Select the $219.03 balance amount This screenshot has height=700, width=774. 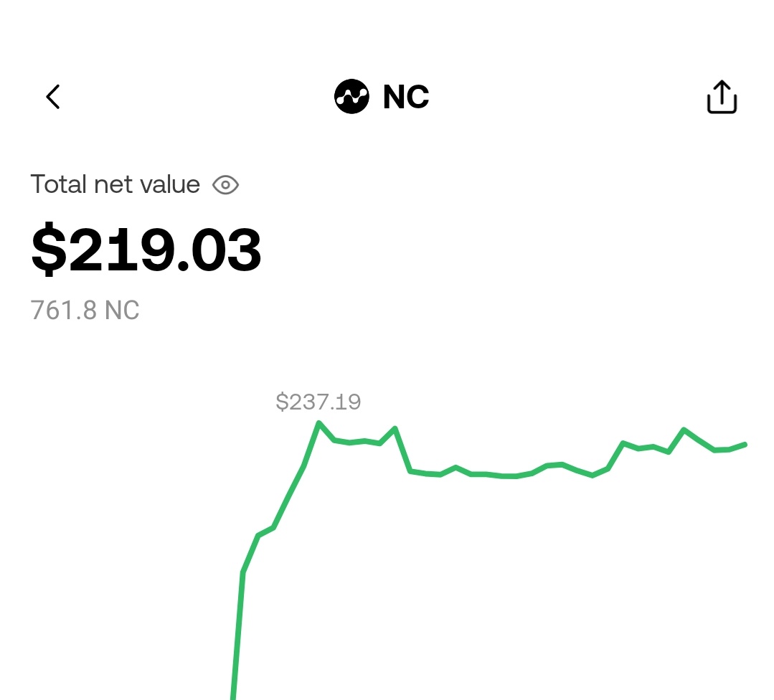tap(146, 249)
